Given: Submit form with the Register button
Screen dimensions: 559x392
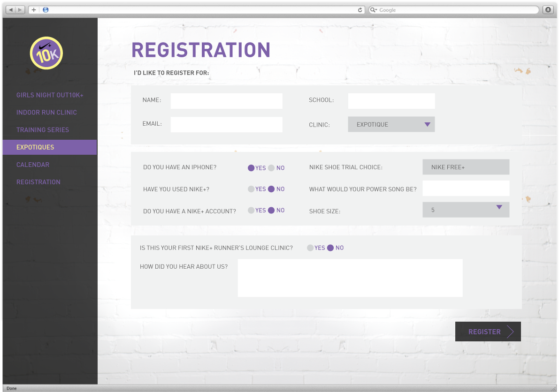Looking at the screenshot, I should [488, 332].
